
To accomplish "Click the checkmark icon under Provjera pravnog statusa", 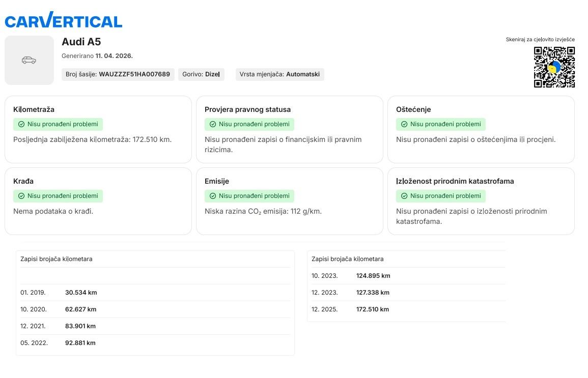I will click(213, 124).
